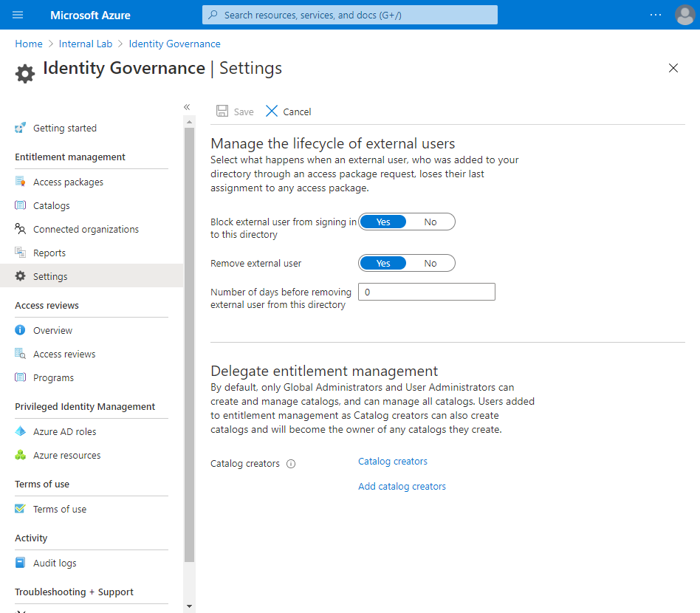The width and height of the screenshot is (700, 613).
Task: Open the ellipsis options in the top bar
Action: (656, 15)
